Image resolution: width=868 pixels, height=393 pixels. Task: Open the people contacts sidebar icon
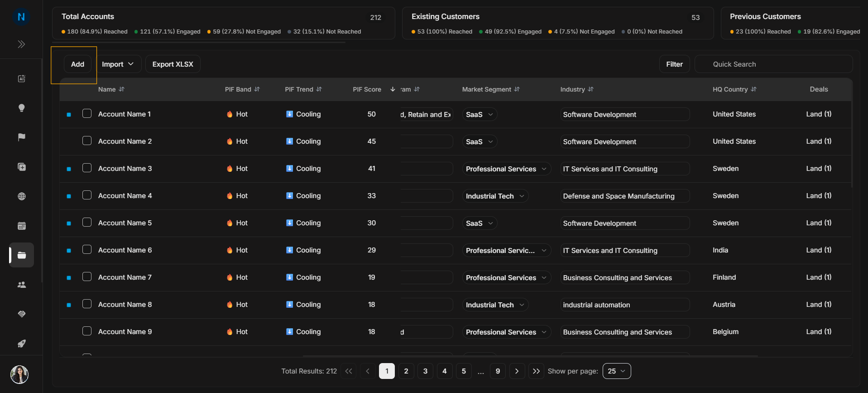pyautogui.click(x=21, y=285)
